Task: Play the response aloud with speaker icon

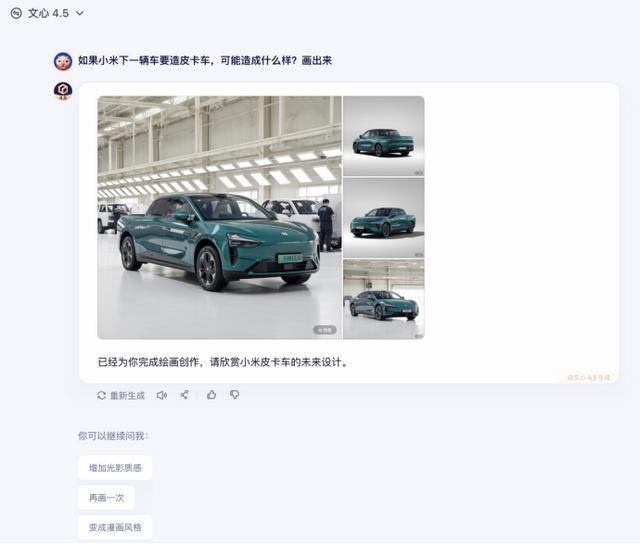Action: 162,395
